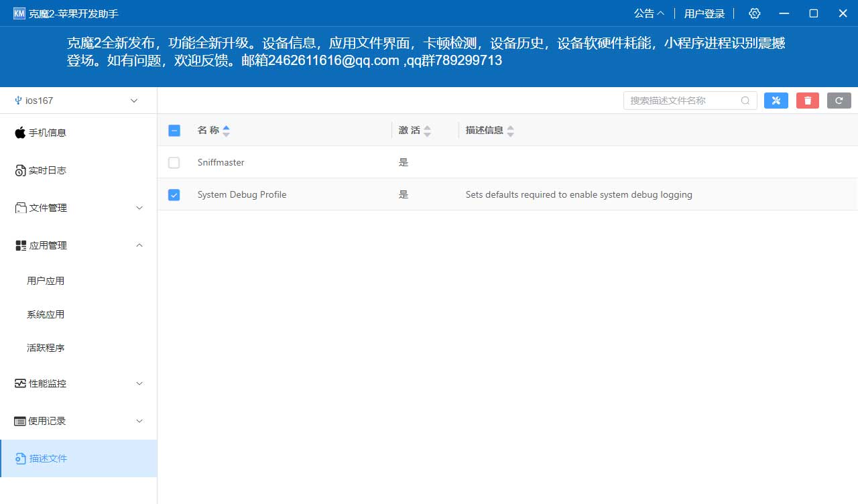Toggle the select-all header checkbox
Screen dimensions: 858x504
pos(174,131)
